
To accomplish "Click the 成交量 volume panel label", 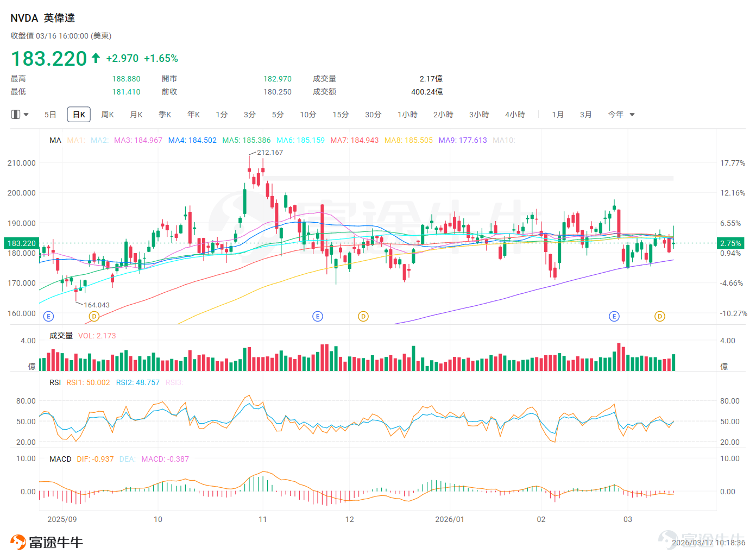I will [x=61, y=336].
